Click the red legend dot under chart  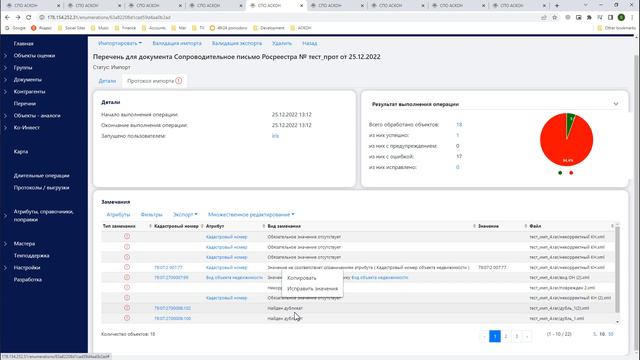[571, 173]
